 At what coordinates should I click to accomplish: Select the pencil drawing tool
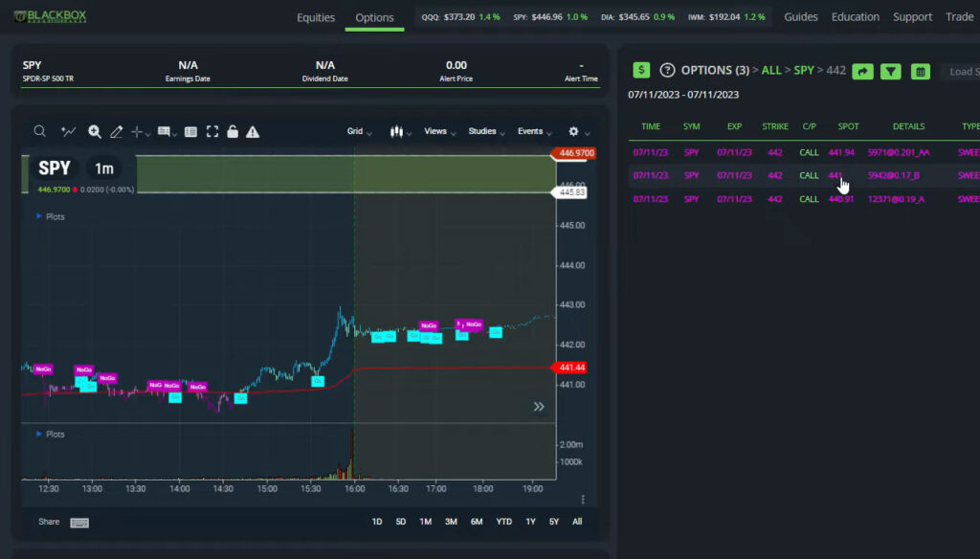tap(117, 132)
